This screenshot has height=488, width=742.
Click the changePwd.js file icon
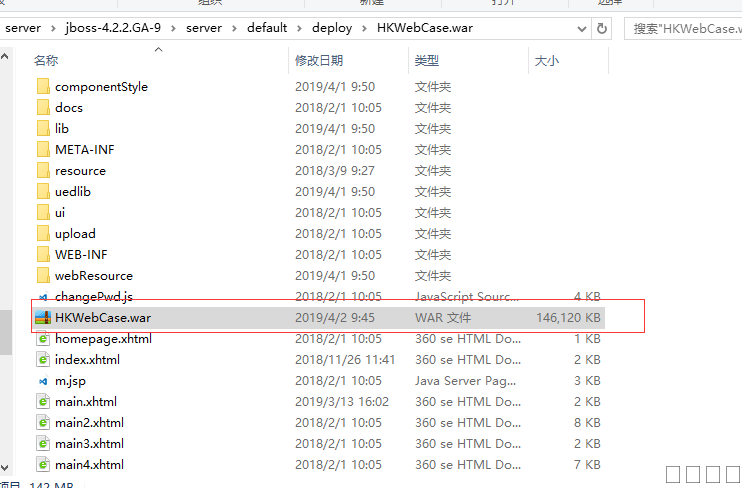tap(43, 297)
